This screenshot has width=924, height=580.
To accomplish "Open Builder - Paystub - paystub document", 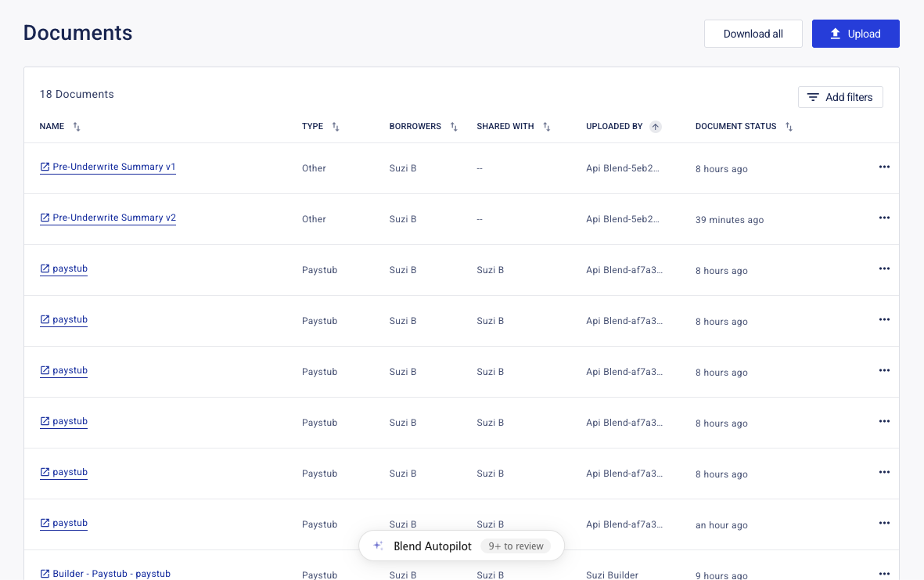I will tap(111, 574).
